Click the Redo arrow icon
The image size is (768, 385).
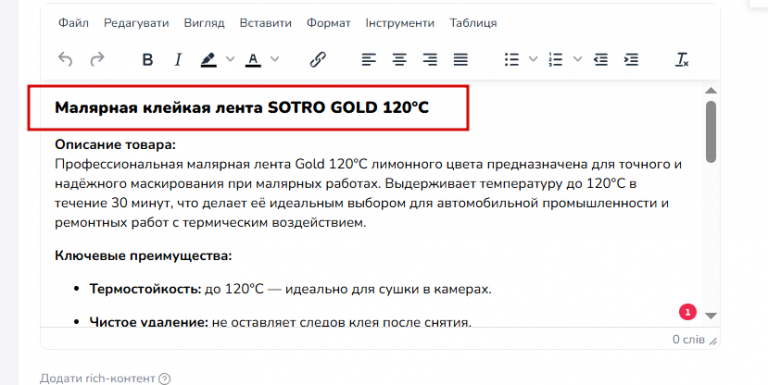tap(97, 59)
